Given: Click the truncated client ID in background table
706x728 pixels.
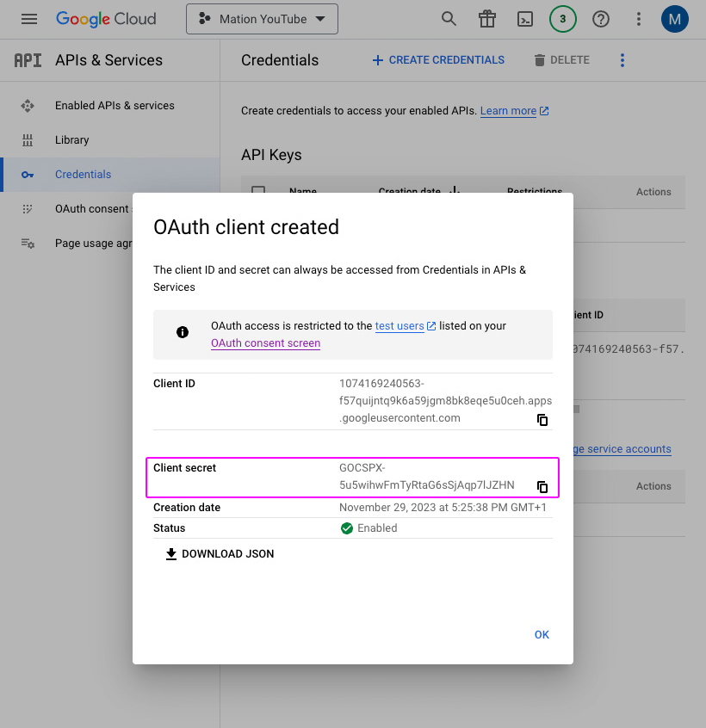Looking at the screenshot, I should (629, 349).
